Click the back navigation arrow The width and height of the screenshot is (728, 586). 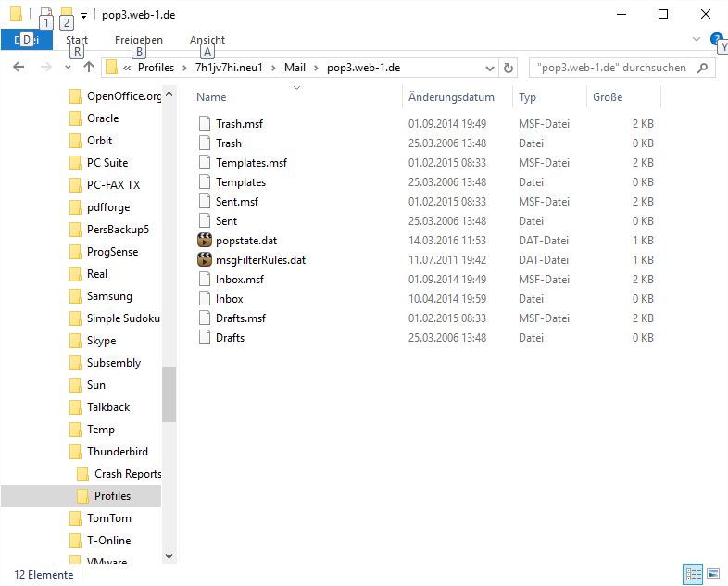tap(19, 68)
